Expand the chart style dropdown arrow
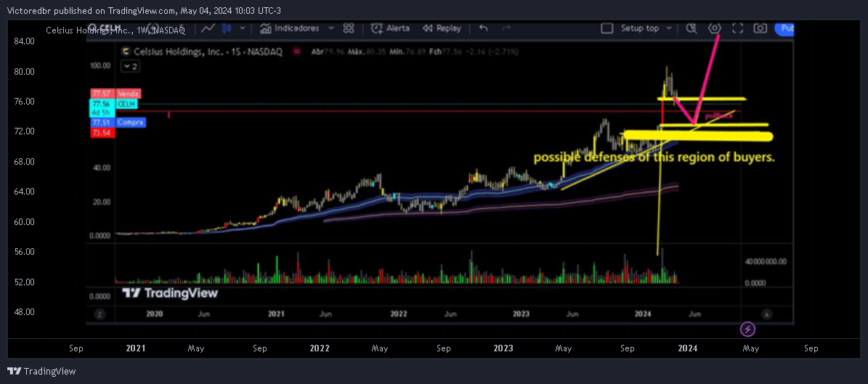 (x=243, y=28)
